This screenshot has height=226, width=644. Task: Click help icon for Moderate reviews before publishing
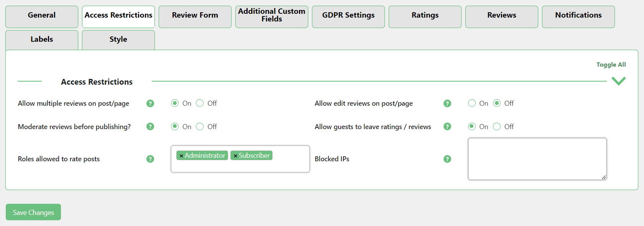coord(150,126)
